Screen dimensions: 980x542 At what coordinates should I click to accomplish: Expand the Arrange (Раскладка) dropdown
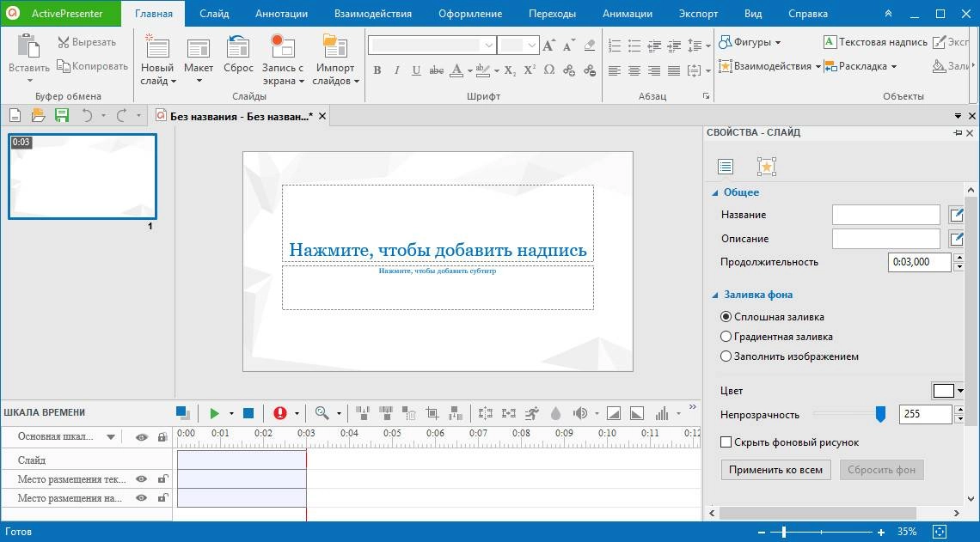coord(894,66)
